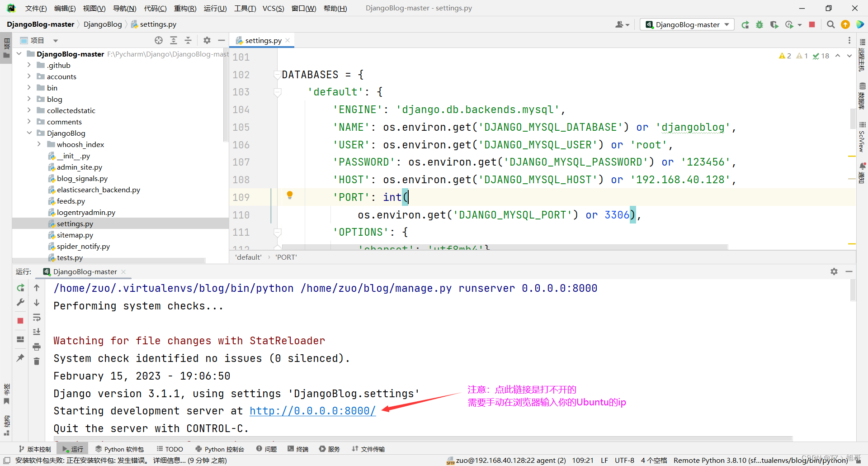Open project panel gear settings
This screenshot has height=466, width=868.
[x=207, y=40]
